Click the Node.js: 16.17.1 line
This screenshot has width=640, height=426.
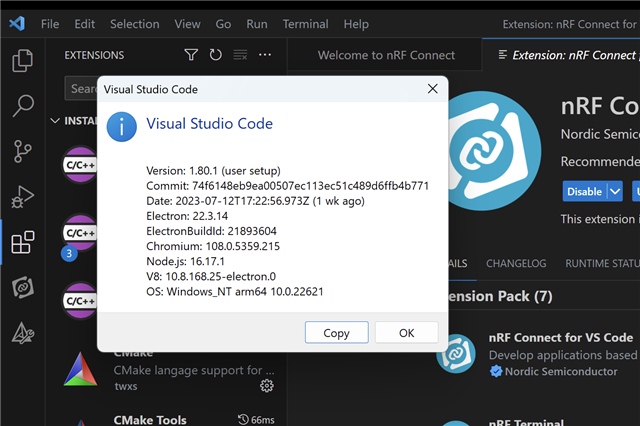tap(185, 261)
